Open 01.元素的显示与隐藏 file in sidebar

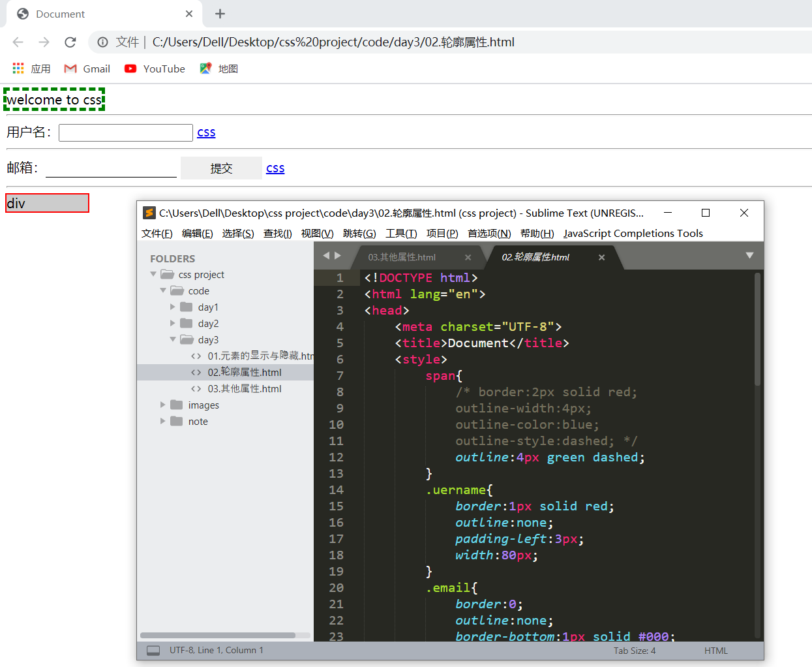pyautogui.click(x=260, y=356)
